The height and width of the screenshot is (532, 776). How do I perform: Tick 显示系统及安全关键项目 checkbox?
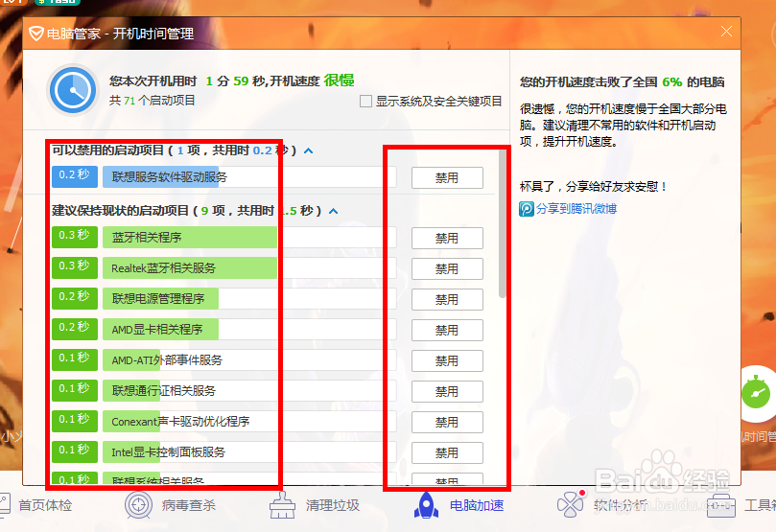point(365,102)
